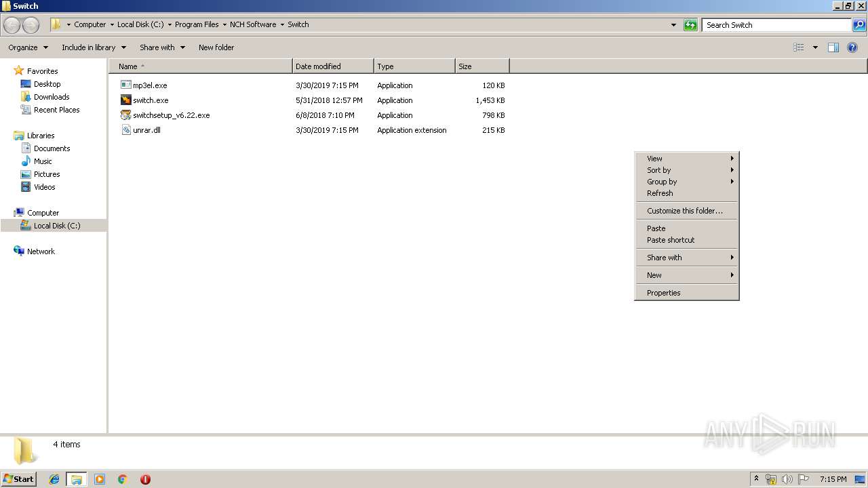
Task: Select the unrar.dll file icon
Action: tap(125, 130)
